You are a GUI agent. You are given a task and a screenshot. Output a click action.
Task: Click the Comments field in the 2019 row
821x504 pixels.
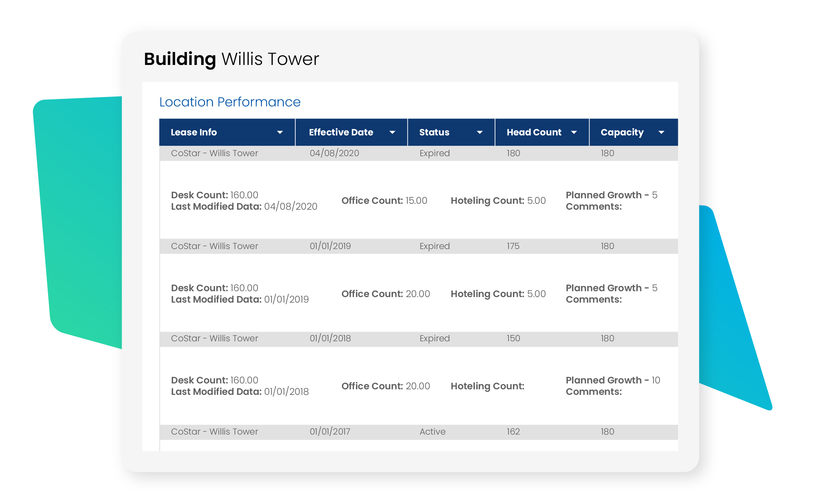tap(594, 299)
